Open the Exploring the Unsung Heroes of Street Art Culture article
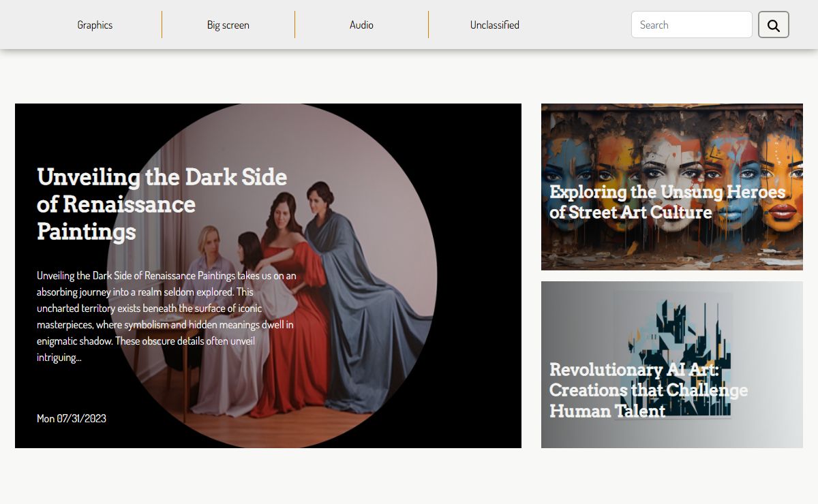Image resolution: width=818 pixels, height=504 pixels. [667, 202]
